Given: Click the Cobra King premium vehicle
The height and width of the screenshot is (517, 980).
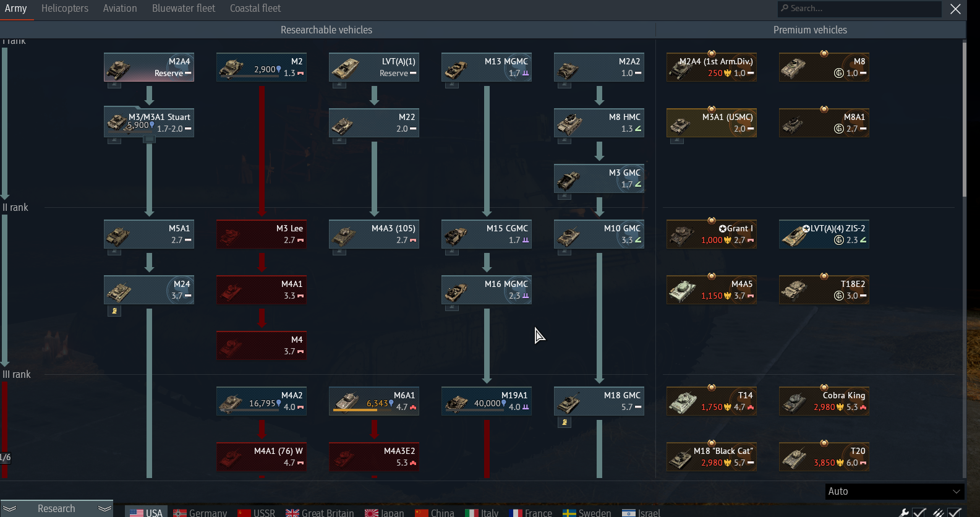Looking at the screenshot, I should [824, 401].
